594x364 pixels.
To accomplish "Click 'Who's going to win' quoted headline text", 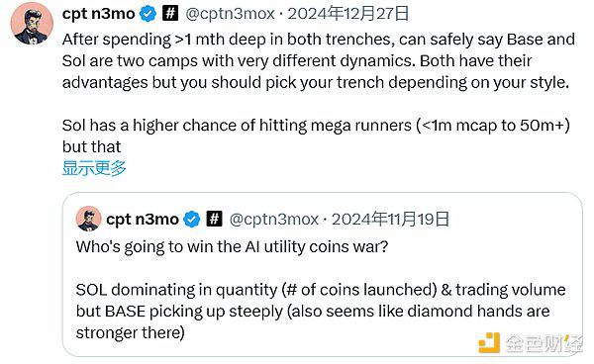I will (x=232, y=247).
